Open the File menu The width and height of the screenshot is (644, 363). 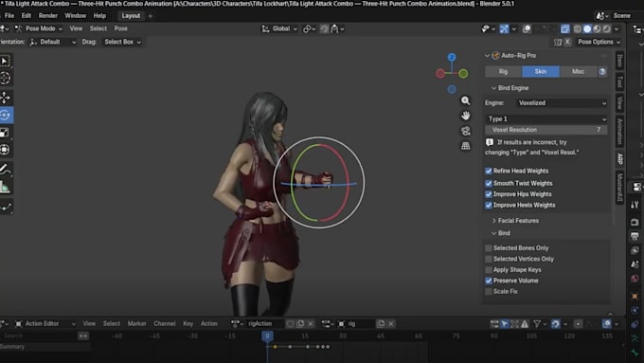[x=9, y=15]
